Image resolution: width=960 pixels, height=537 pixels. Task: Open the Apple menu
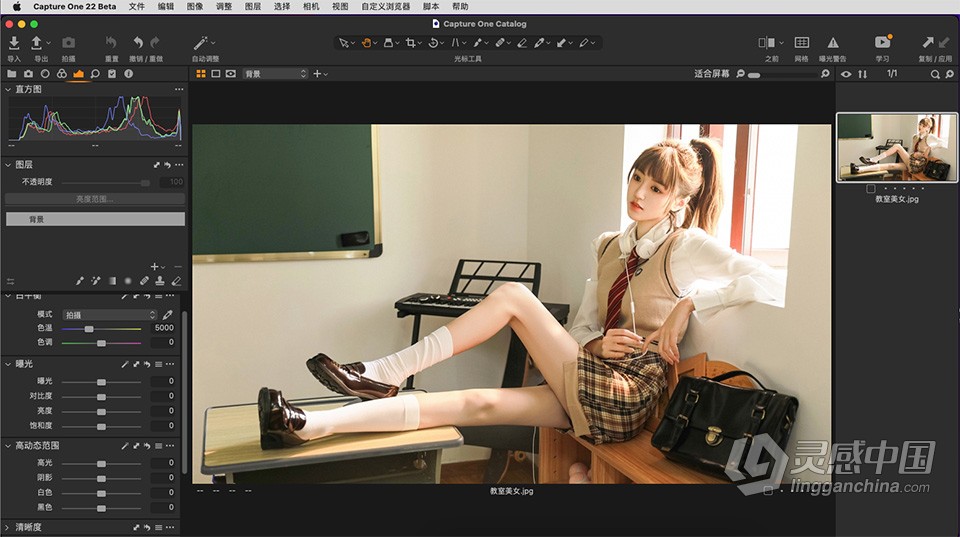coord(17,6)
